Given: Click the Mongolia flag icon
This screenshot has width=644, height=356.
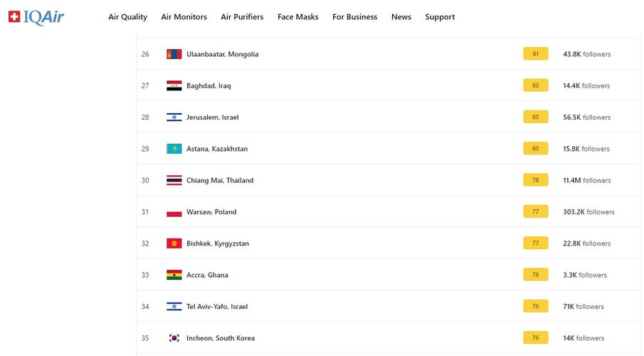Looking at the screenshot, I should pyautogui.click(x=174, y=54).
